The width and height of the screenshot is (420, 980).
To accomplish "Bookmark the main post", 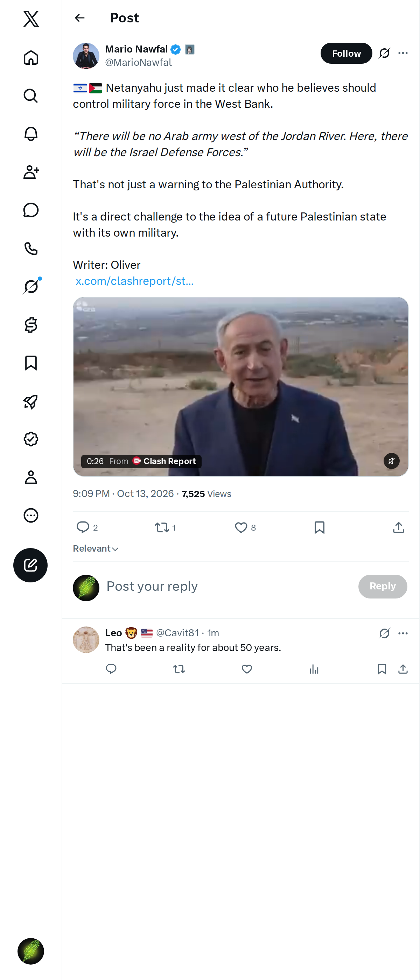I will (x=319, y=527).
